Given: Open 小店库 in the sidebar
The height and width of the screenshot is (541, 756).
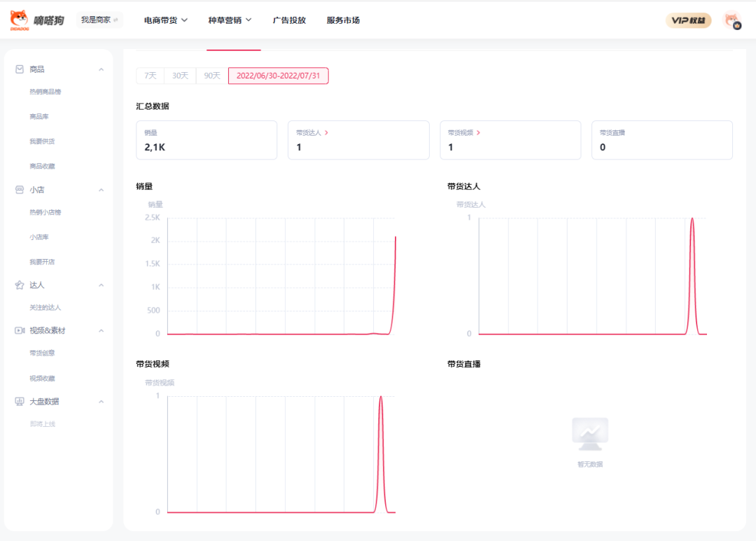Looking at the screenshot, I should (x=39, y=237).
